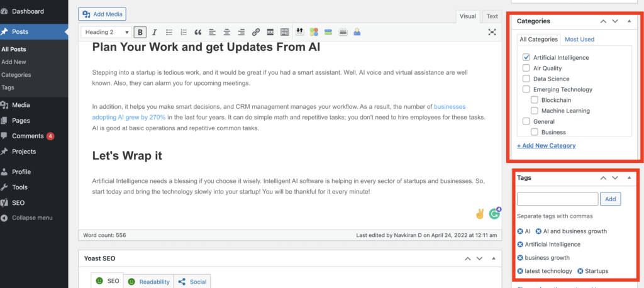Check the Data Science category
This screenshot has height=288, width=644.
click(x=526, y=79)
